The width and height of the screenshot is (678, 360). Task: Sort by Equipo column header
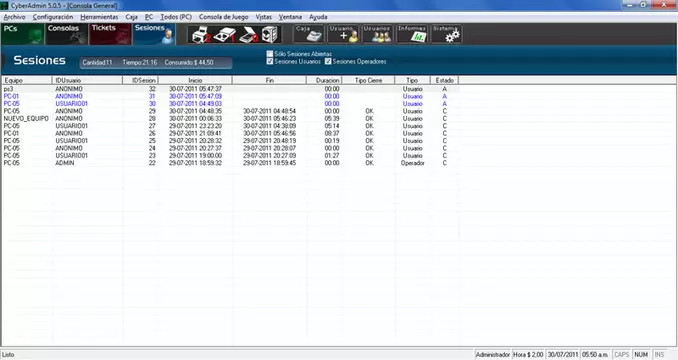pos(27,80)
